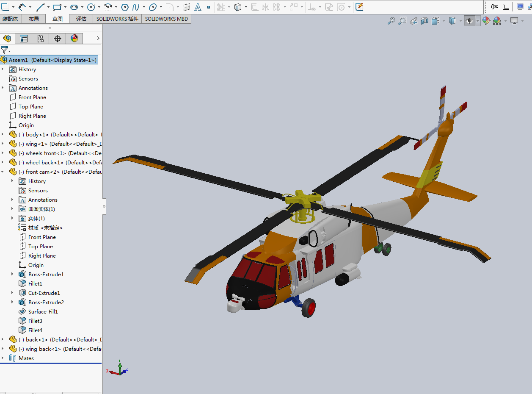Click the Rapid Sketch icon
Screen dimensions: 532x394
(x=359, y=7)
